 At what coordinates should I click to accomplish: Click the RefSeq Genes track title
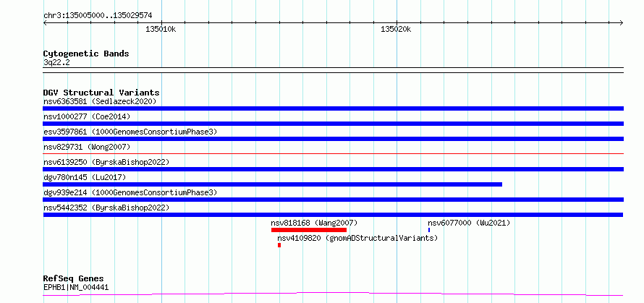[x=74, y=279]
